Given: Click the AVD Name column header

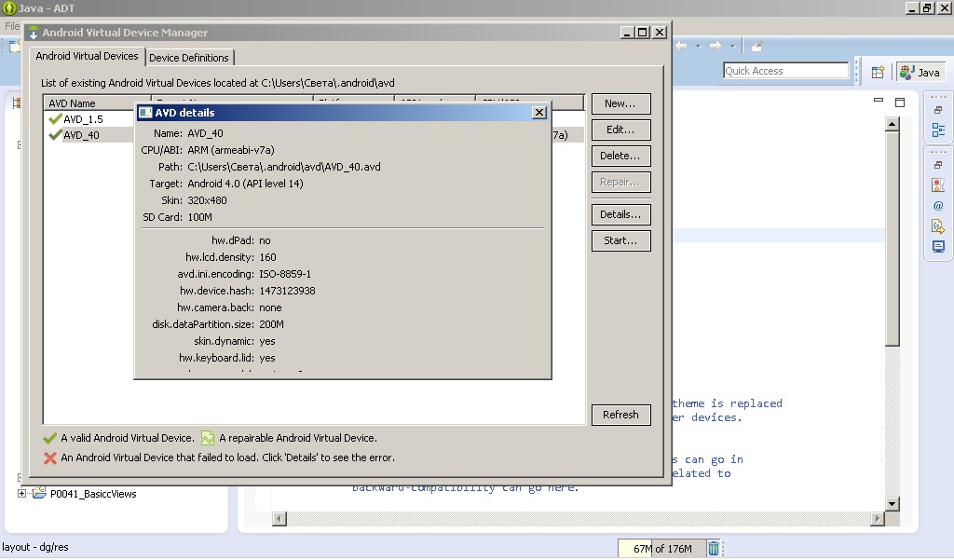Looking at the screenshot, I should pos(97,102).
